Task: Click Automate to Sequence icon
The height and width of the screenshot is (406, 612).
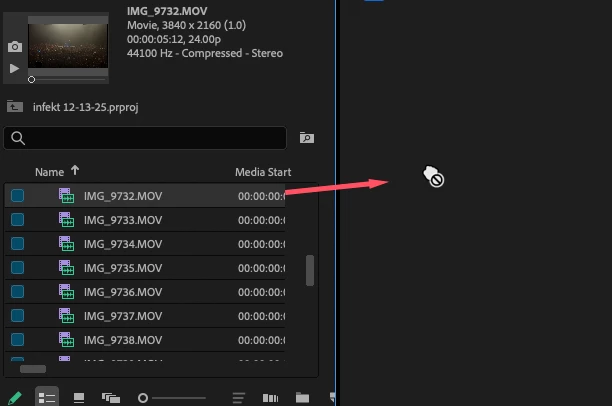Action: click(270, 398)
